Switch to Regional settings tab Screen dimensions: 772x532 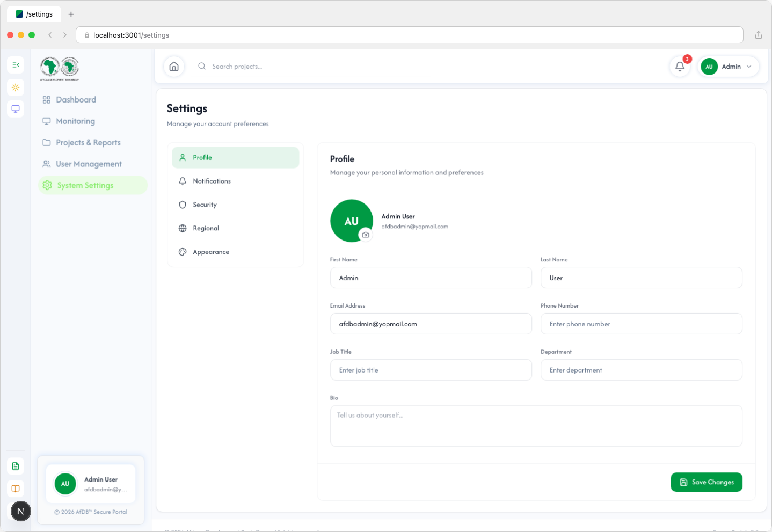coord(235,228)
